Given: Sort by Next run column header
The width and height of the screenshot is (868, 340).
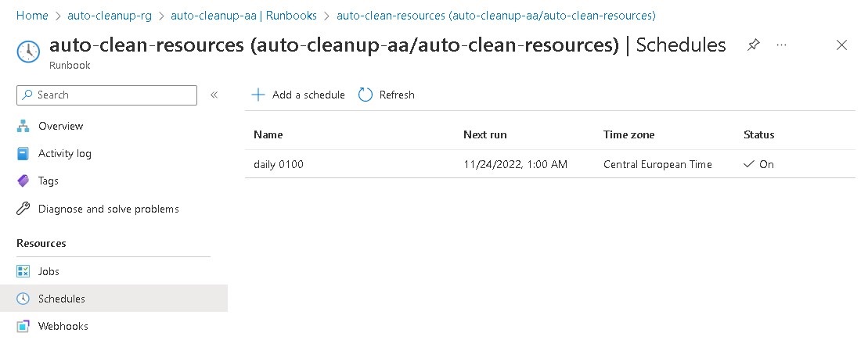Looking at the screenshot, I should pos(484,135).
